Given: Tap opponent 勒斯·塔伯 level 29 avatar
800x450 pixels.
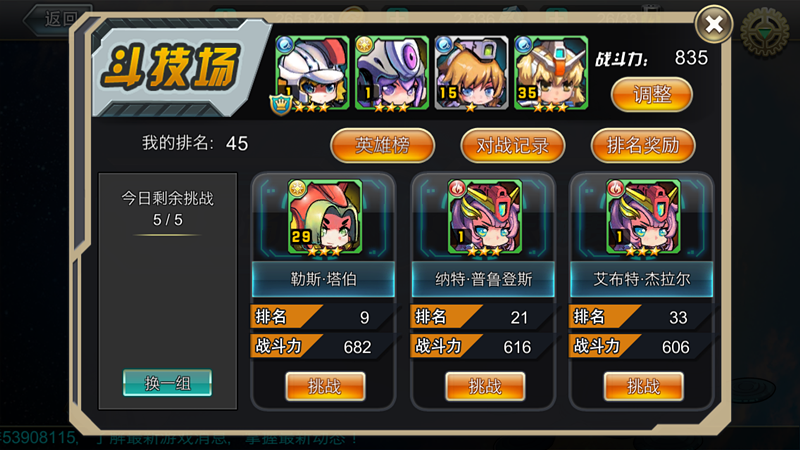Looking at the screenshot, I should click(325, 216).
